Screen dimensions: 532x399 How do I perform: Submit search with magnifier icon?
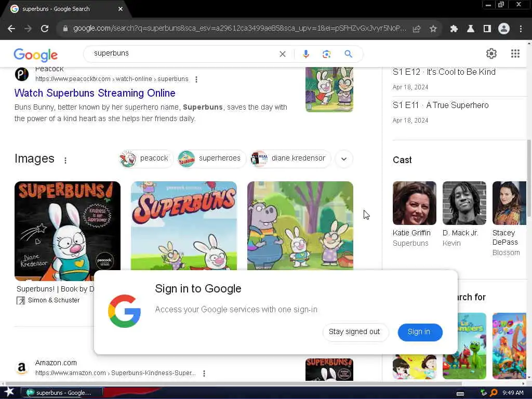pos(349,54)
